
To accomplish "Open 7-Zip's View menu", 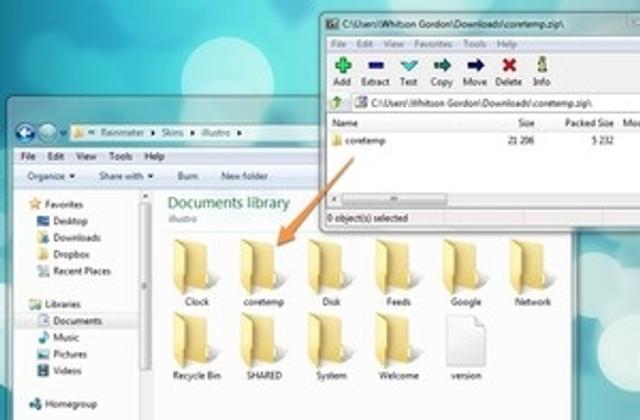I will 393,44.
